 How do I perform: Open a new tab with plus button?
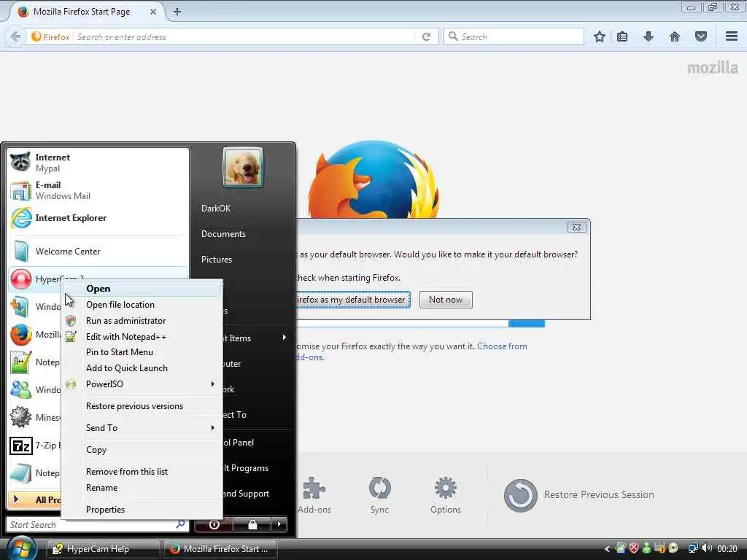point(177,12)
